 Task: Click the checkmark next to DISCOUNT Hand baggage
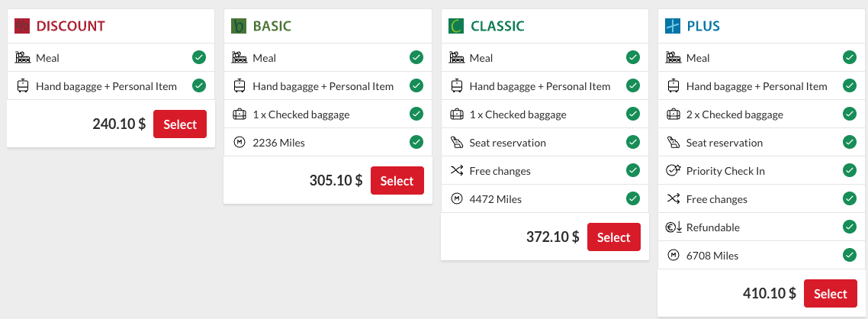tap(199, 85)
